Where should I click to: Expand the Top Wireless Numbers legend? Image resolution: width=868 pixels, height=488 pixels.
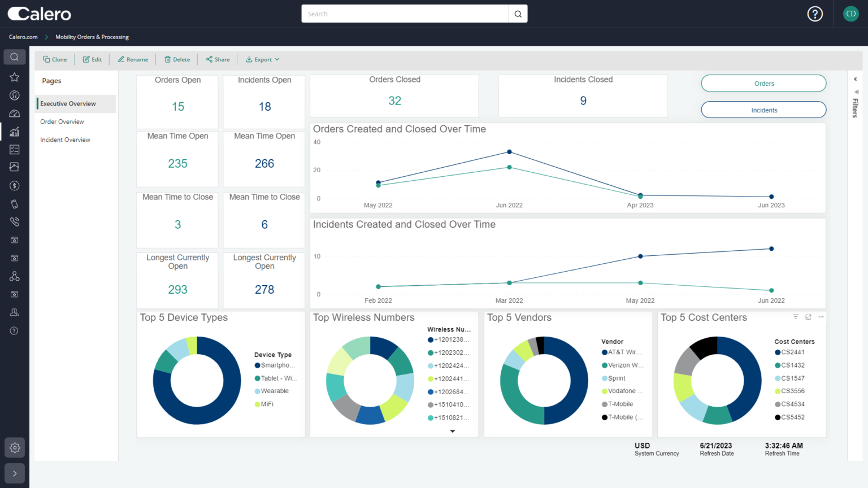tap(452, 430)
